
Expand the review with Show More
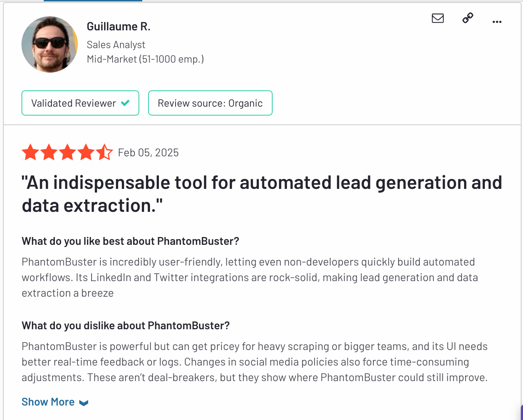(x=55, y=402)
